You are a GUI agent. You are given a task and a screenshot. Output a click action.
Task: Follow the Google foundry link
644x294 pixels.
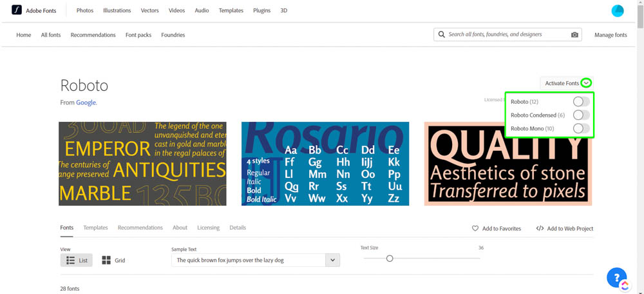click(x=86, y=103)
